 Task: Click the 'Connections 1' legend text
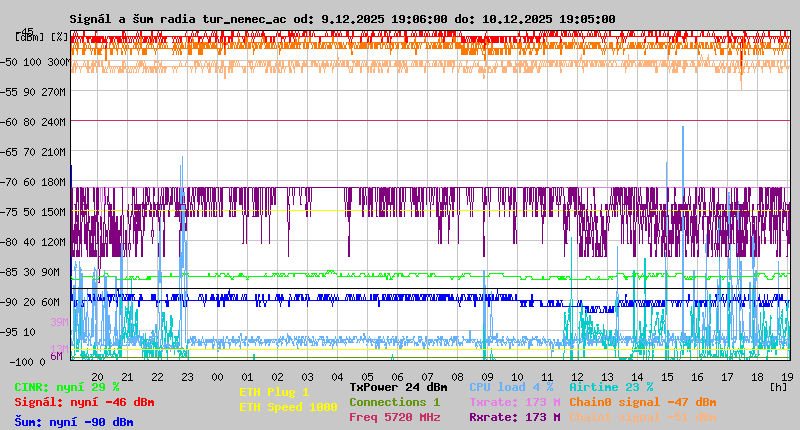(x=394, y=402)
